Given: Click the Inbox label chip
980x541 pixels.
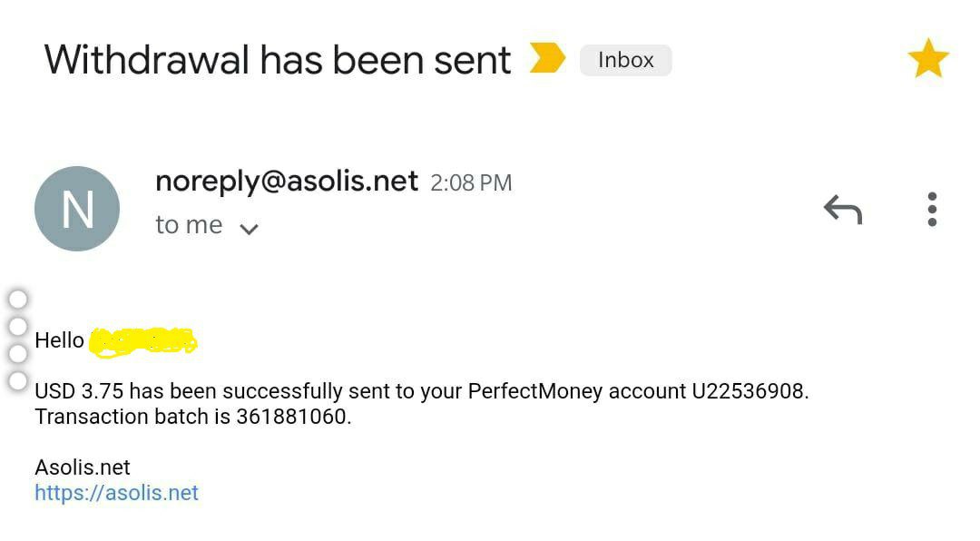Looking at the screenshot, I should coord(625,60).
